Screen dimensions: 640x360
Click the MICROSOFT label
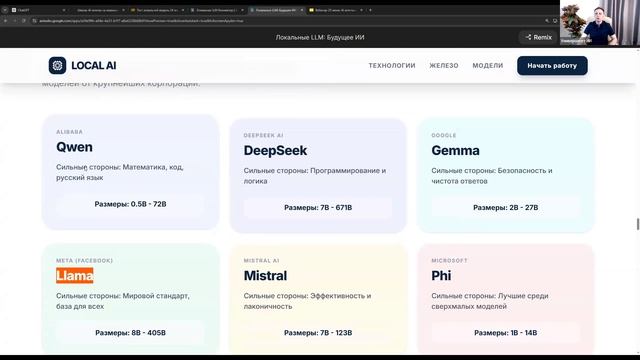449,260
